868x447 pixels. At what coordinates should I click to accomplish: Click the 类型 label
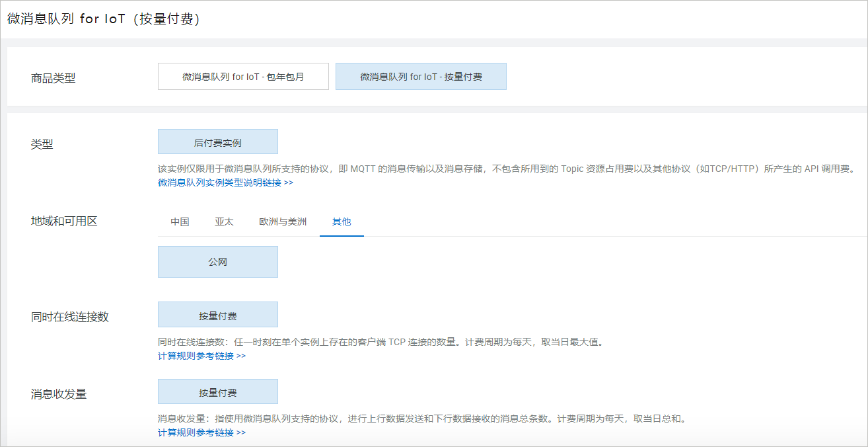[42, 144]
